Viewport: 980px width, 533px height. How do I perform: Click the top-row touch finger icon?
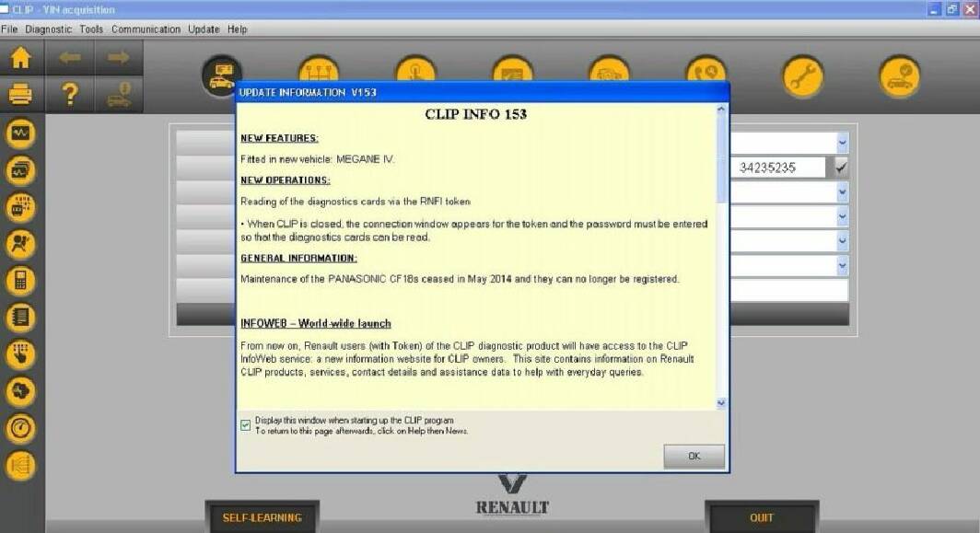pos(415,70)
